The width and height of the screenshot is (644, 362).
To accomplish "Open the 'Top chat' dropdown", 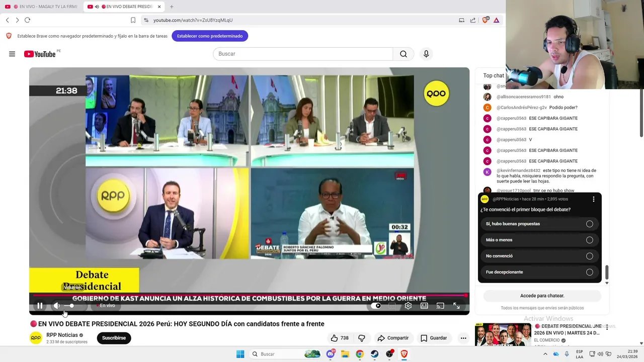I will (x=494, y=75).
